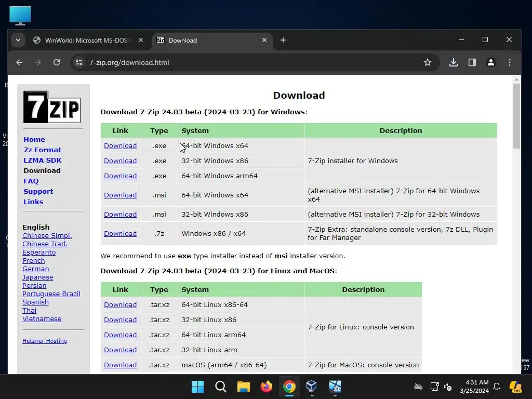The width and height of the screenshot is (532, 399).
Task: Go back with the browser back arrow
Action: 19,62
